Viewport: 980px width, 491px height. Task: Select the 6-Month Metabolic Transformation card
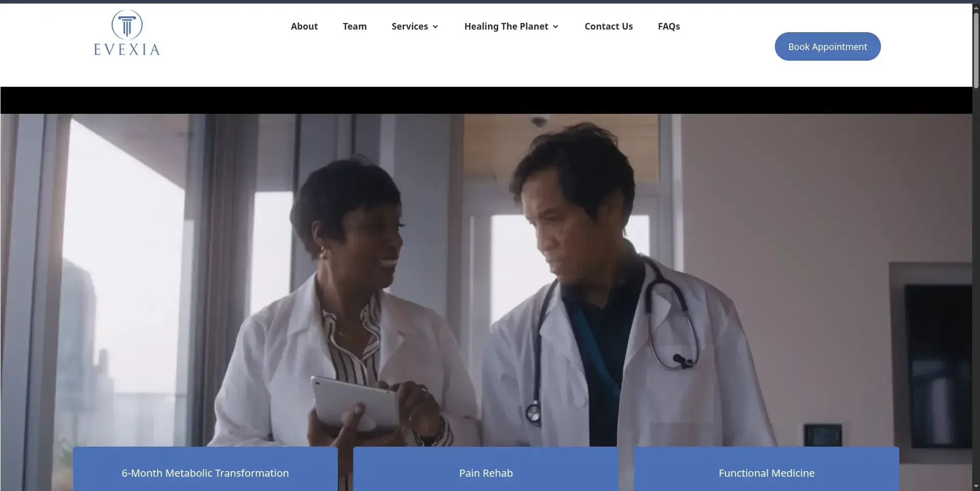coord(205,473)
